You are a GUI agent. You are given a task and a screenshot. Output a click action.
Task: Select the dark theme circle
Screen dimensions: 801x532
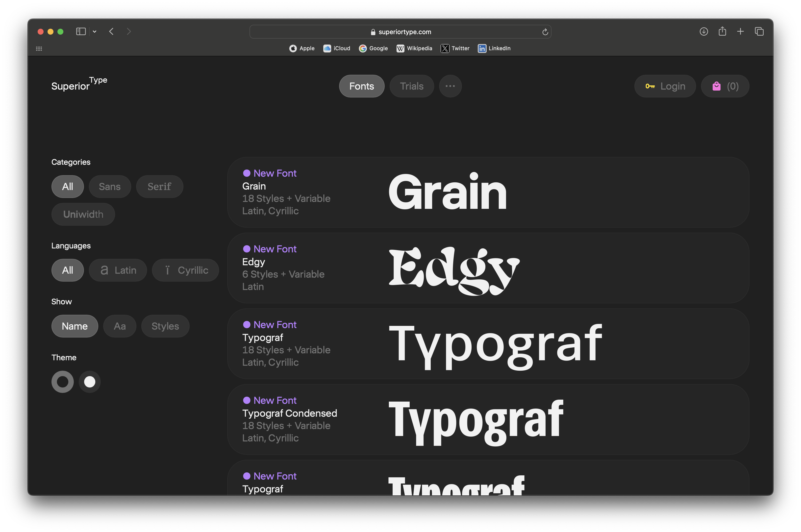point(62,382)
